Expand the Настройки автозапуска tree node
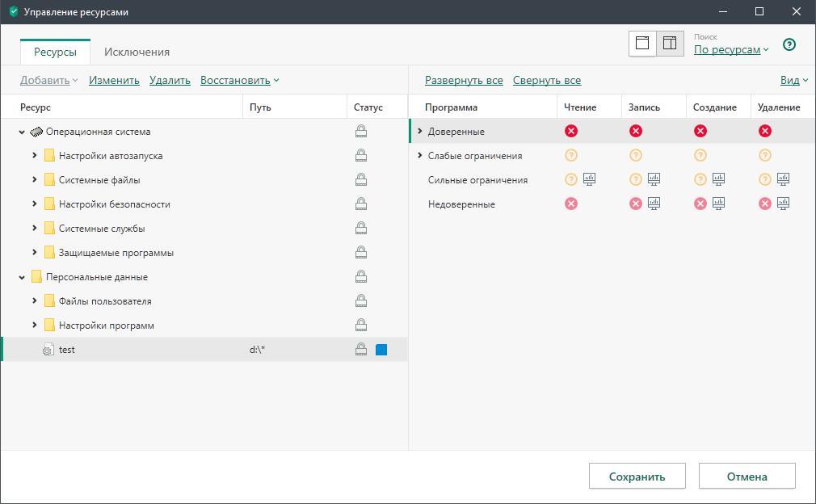Viewport: 816px width, 504px height. pos(35,155)
